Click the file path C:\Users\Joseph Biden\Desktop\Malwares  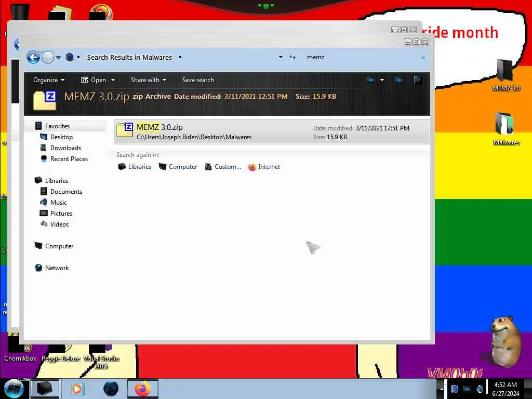coord(194,137)
